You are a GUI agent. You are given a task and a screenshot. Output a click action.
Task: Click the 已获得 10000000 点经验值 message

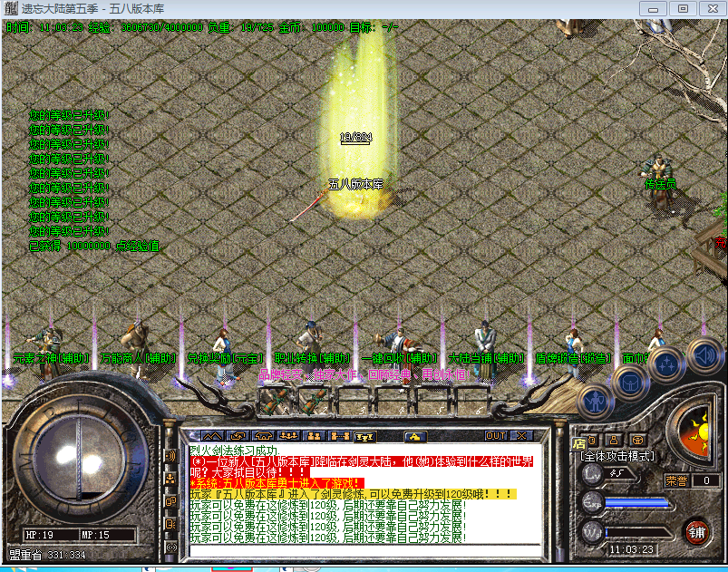click(94, 246)
